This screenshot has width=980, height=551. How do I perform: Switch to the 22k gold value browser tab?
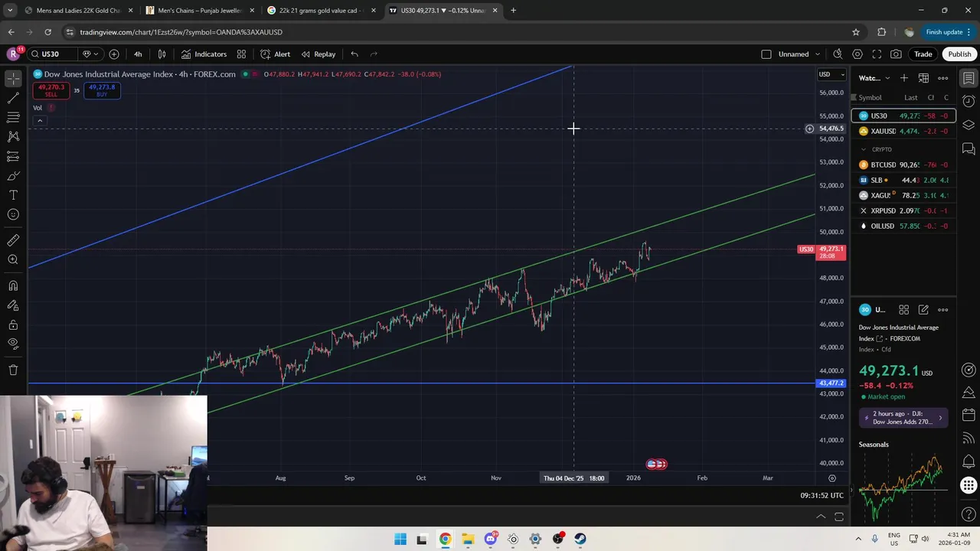319,11
